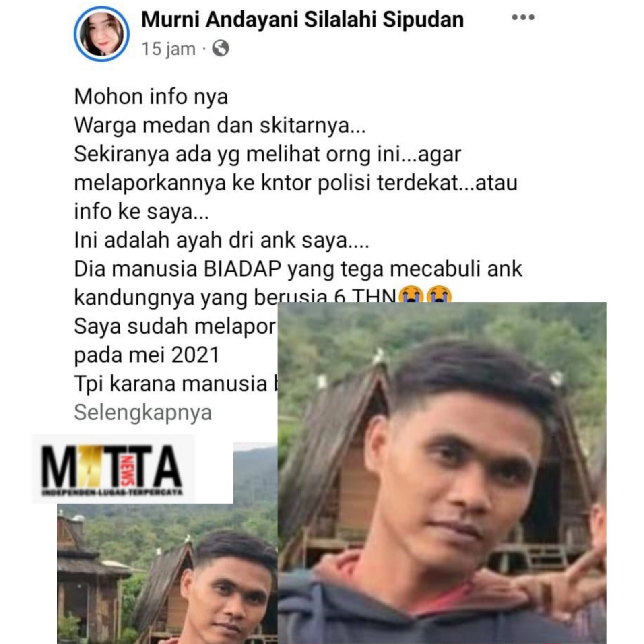This screenshot has width=644, height=644.
Task: Click the 'Mohon info nya' post text
Action: 151,97
